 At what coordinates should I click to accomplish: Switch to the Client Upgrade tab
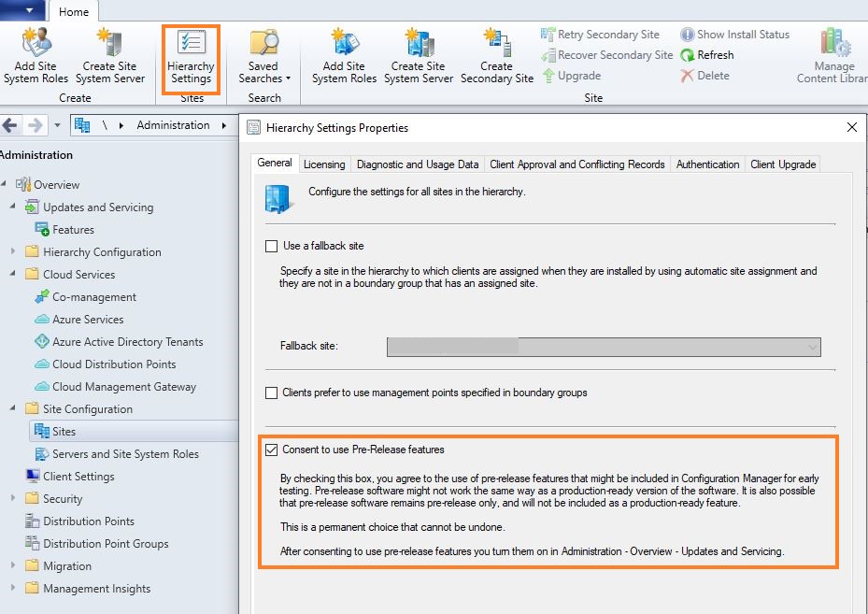pyautogui.click(x=783, y=164)
